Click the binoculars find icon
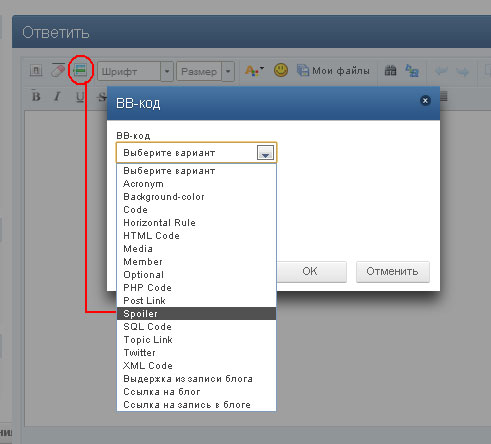Image resolution: width=491 pixels, height=444 pixels. [x=390, y=71]
